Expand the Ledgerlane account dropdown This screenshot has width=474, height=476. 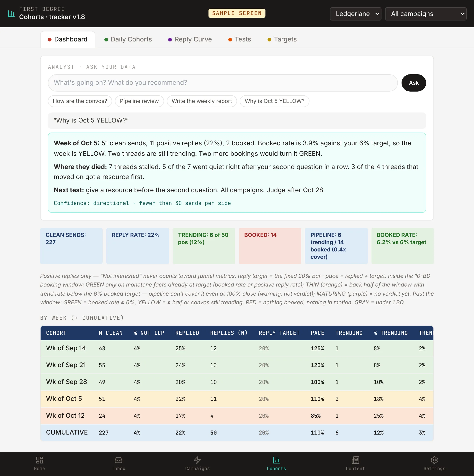click(355, 14)
